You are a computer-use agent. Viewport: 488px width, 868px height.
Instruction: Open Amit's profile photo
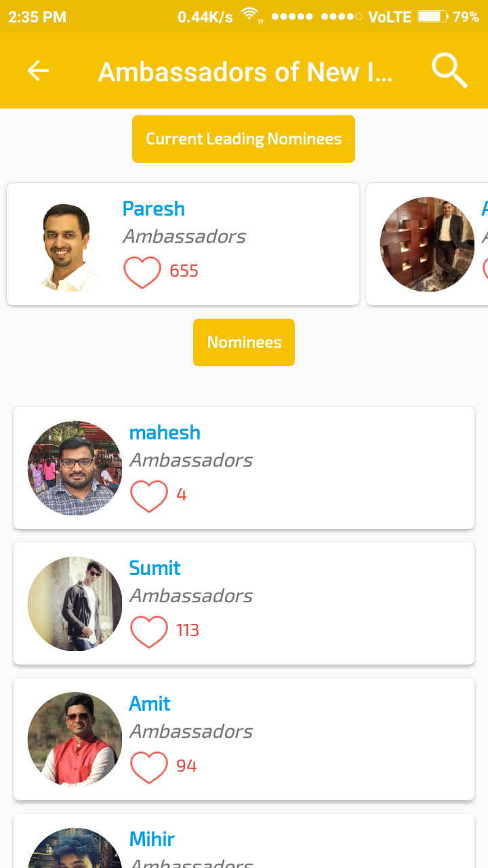pyautogui.click(x=75, y=739)
